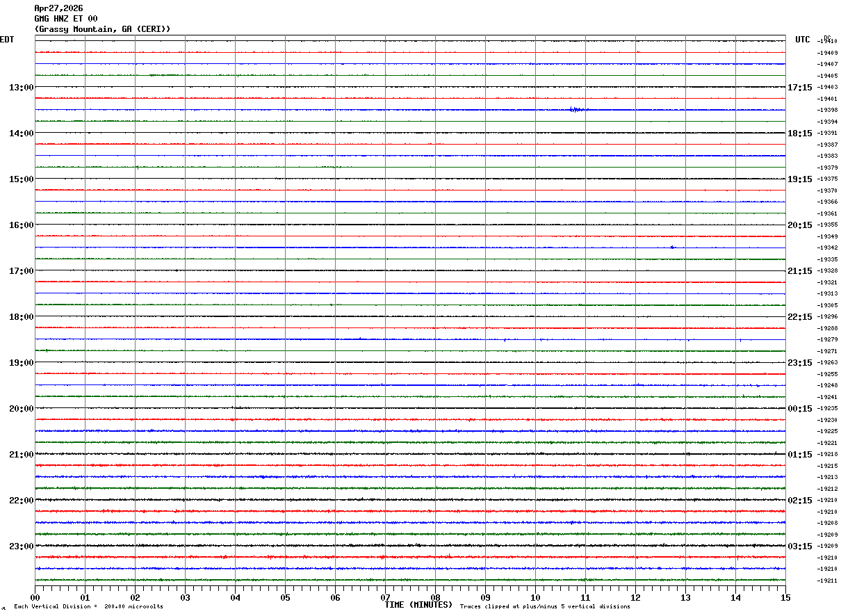Click minute 10 on the time axis
This screenshot has height=616, width=841.
coord(535,597)
